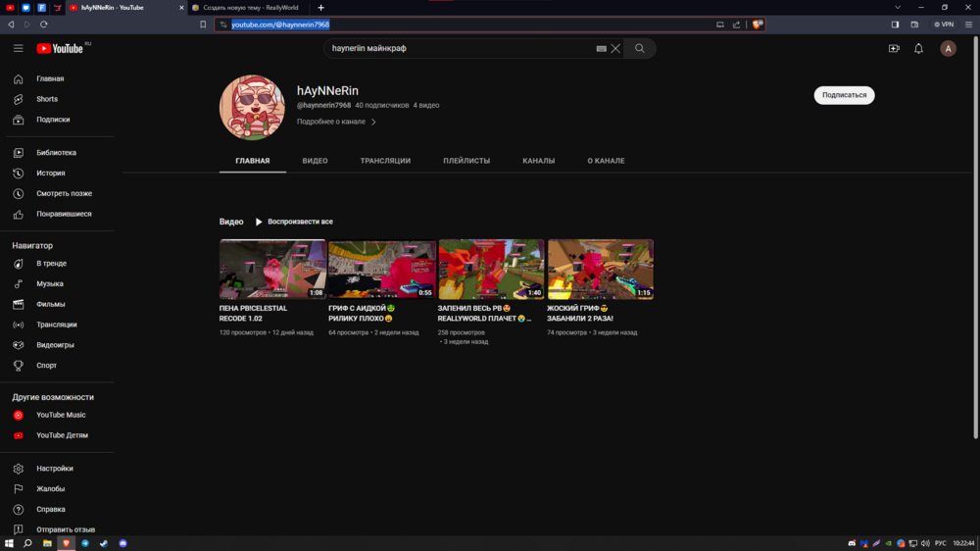Click the 1:08 video thumbnail
The width and height of the screenshot is (980, 551).
tap(272, 269)
